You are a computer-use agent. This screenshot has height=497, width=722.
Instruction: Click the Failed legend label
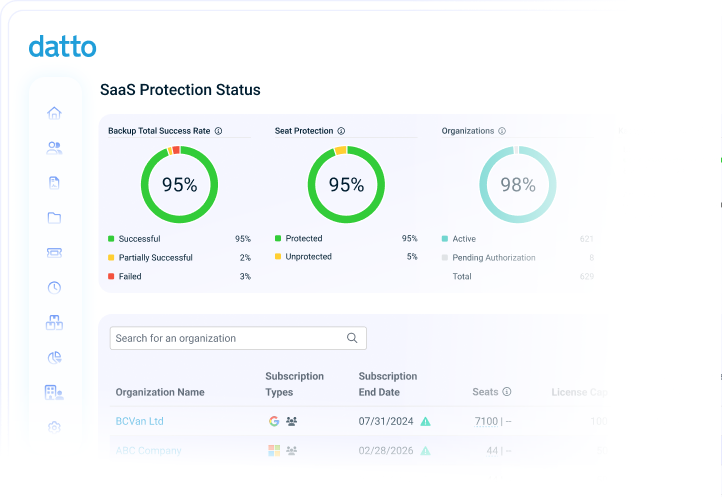130,276
